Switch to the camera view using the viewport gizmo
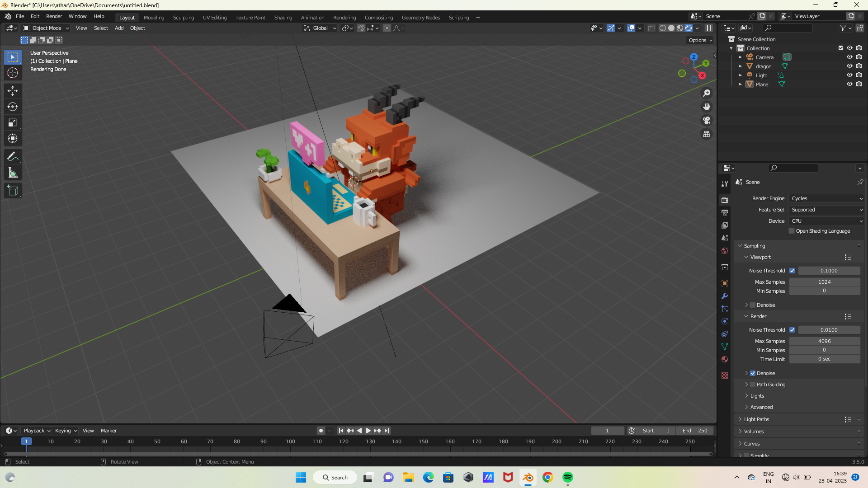 707,120
